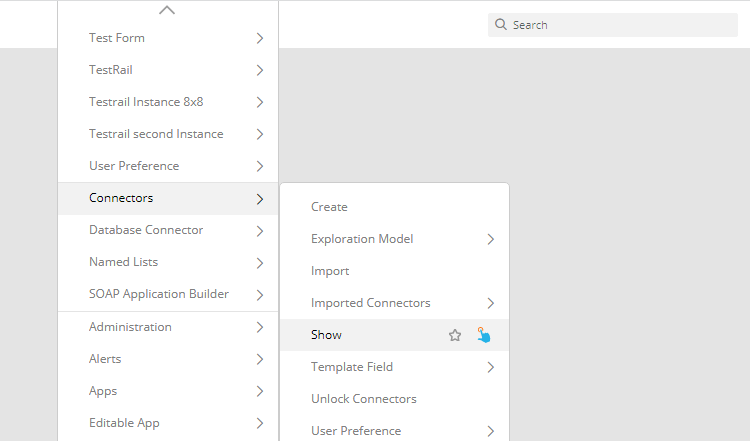Open the TestRail menu chevron
Screen dimensions: 750x441
tap(260, 70)
